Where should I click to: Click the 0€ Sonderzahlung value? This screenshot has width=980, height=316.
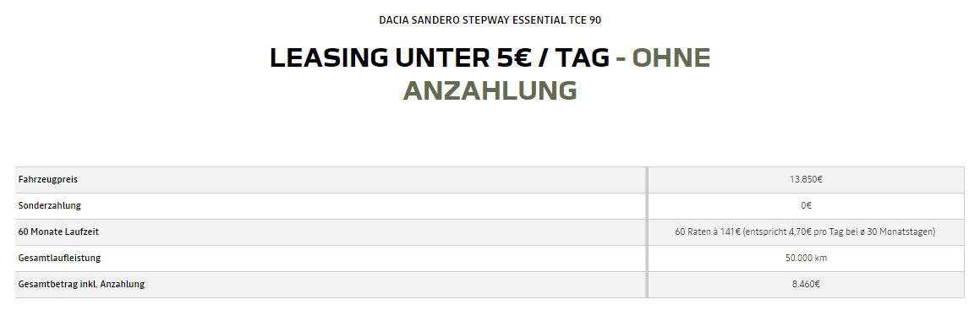tap(806, 205)
